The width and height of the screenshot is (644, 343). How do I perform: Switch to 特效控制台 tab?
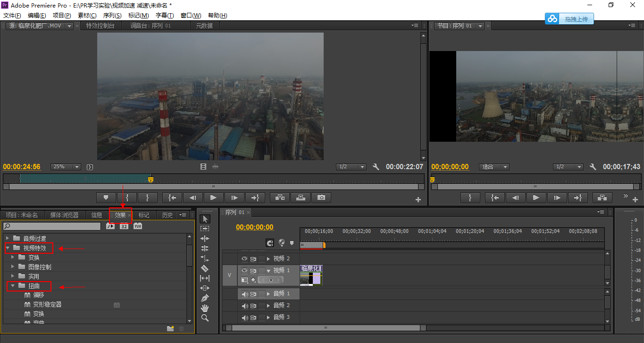(100, 26)
